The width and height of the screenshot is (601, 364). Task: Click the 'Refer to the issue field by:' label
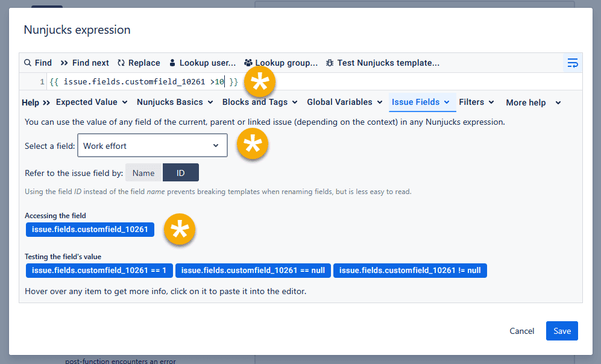74,173
